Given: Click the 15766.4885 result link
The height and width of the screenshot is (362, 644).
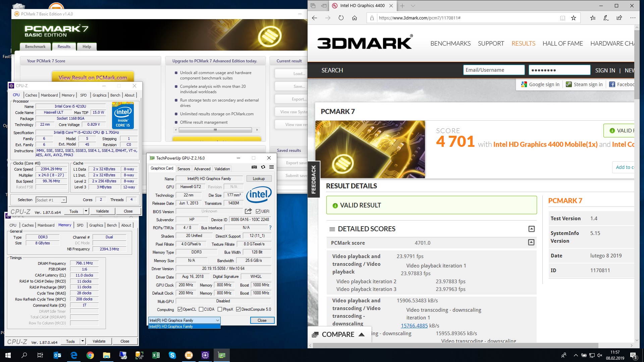Looking at the screenshot, I should pos(414,325).
